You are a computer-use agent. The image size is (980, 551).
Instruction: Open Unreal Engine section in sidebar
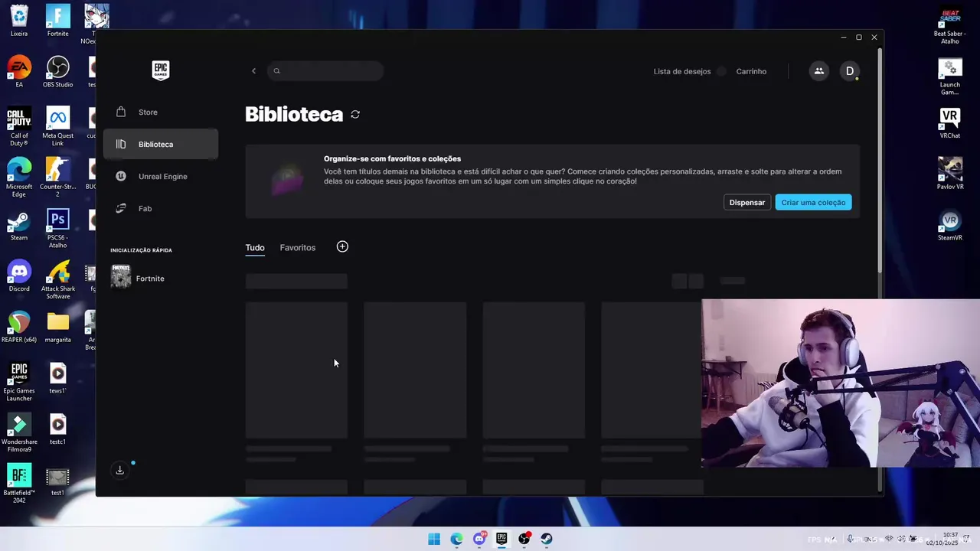pos(161,177)
